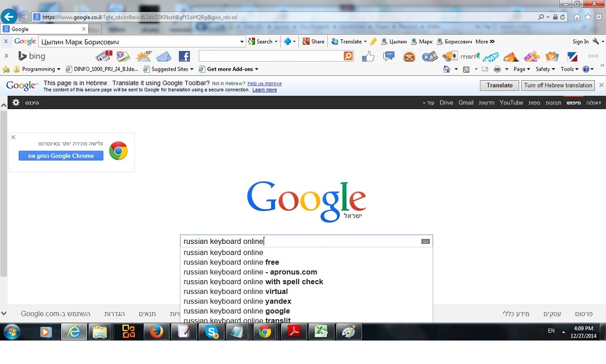Open the Internet Explorer Home icon
The width and height of the screenshot is (606, 364).
(x=577, y=17)
